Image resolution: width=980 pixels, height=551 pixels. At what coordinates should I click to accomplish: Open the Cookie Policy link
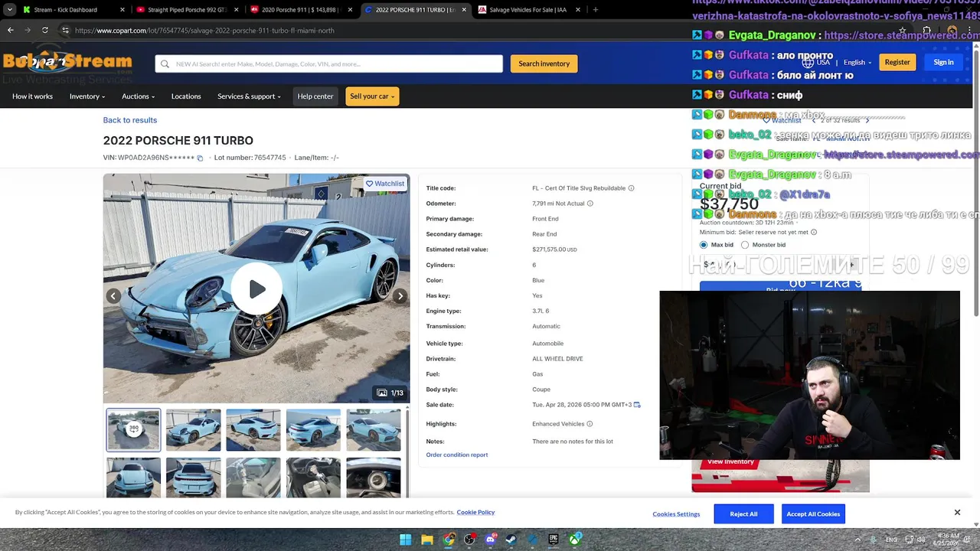click(x=475, y=513)
